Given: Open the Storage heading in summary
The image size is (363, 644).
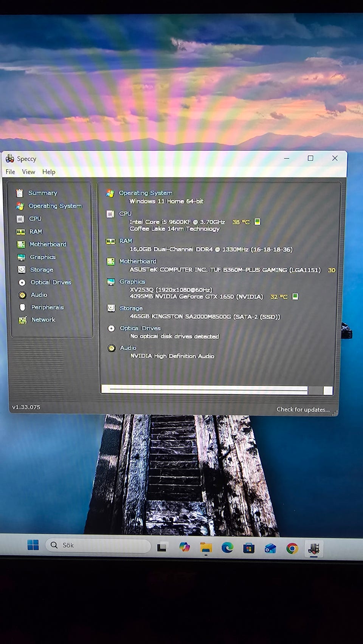Looking at the screenshot, I should tap(131, 308).
